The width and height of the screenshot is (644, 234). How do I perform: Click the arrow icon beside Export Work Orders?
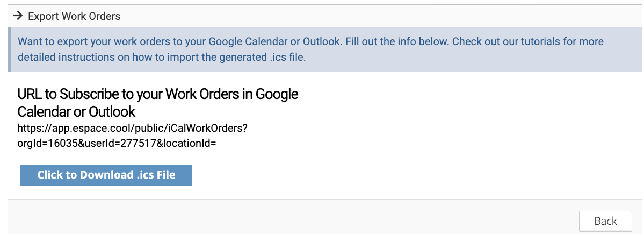click(x=17, y=16)
